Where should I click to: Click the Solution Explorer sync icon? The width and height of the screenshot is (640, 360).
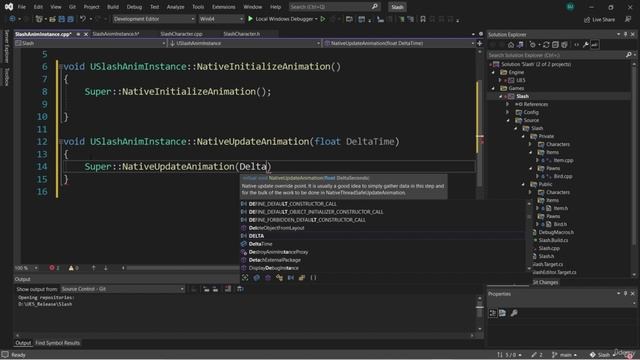[546, 45]
